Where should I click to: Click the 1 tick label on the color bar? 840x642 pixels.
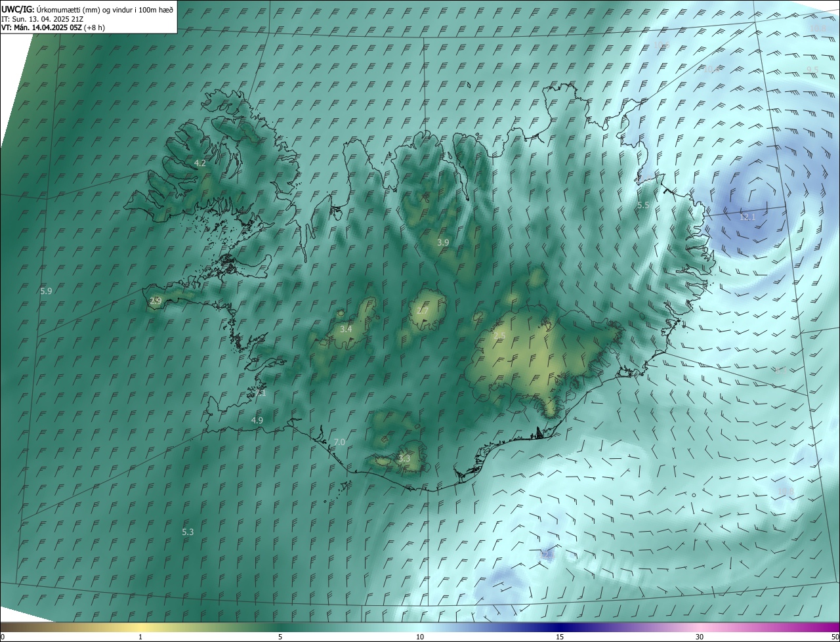(141, 637)
